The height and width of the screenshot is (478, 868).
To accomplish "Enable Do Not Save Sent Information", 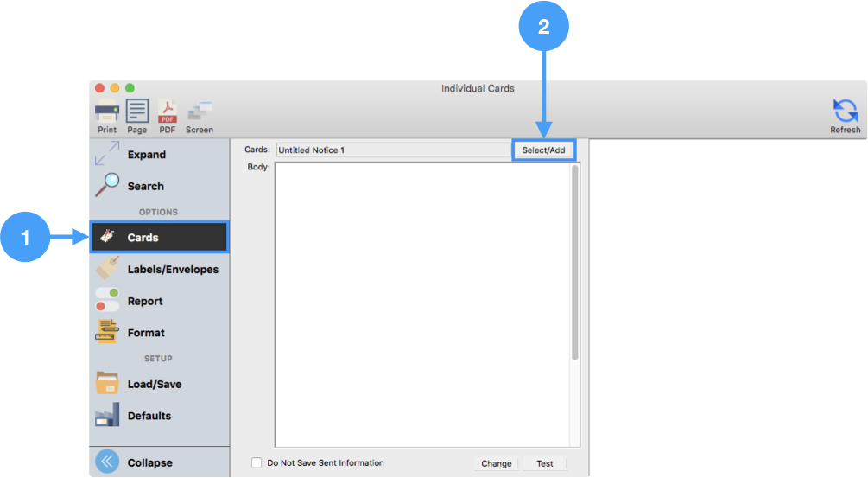I will [x=257, y=463].
